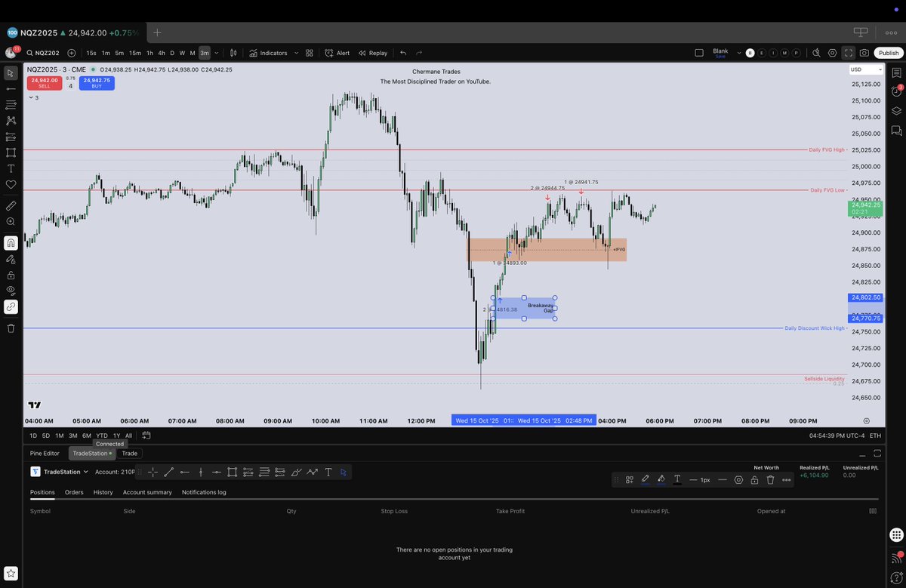This screenshot has height=588, width=906.
Task: Switch to the History tab
Action: pyautogui.click(x=103, y=492)
